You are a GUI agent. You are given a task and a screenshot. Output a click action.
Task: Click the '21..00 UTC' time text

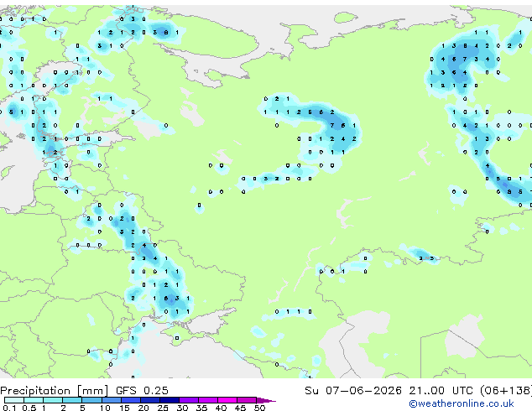coord(441,391)
